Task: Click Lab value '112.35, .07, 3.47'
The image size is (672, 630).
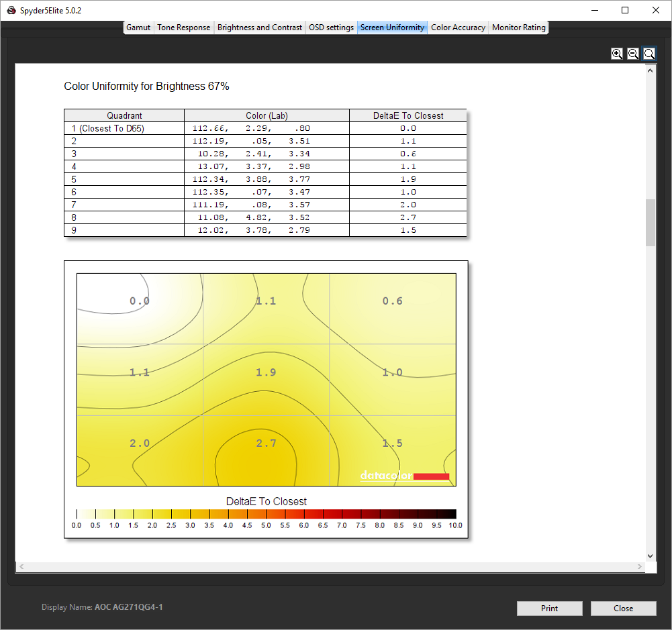Action: click(x=251, y=193)
